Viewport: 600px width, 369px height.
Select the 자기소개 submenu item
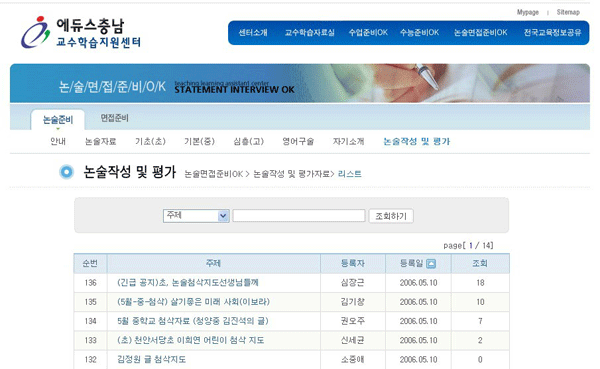coord(348,142)
